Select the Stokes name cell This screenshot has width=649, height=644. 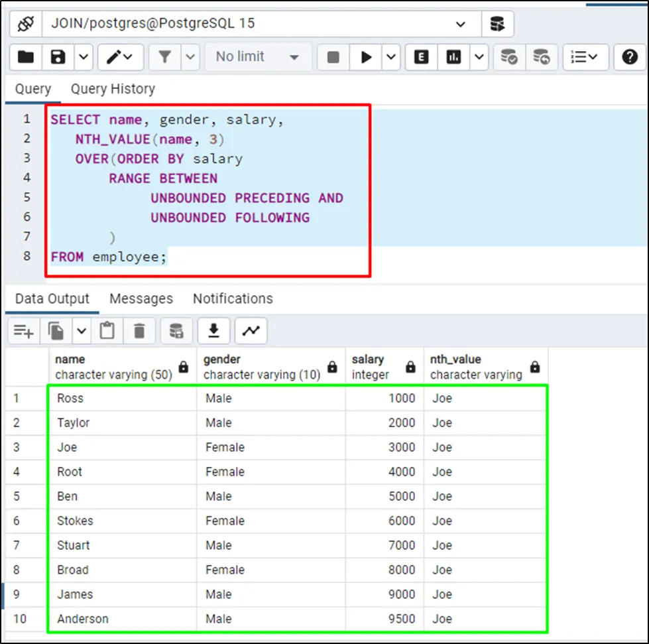(75, 521)
